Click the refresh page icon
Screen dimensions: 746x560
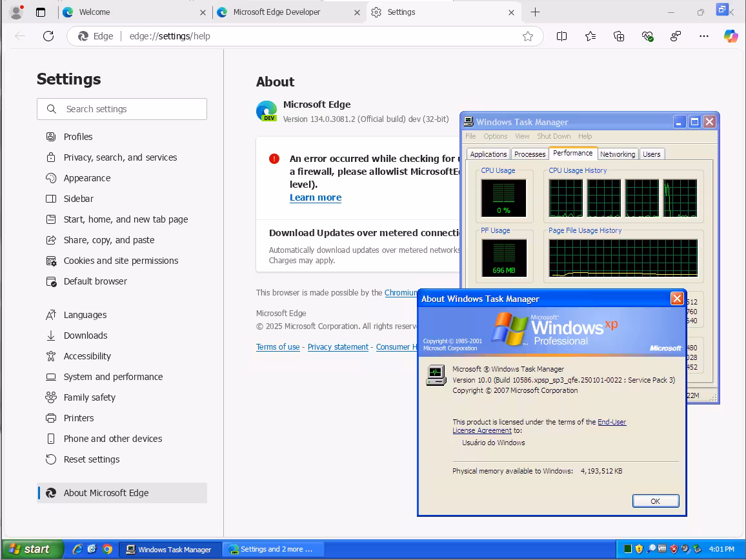click(x=48, y=36)
